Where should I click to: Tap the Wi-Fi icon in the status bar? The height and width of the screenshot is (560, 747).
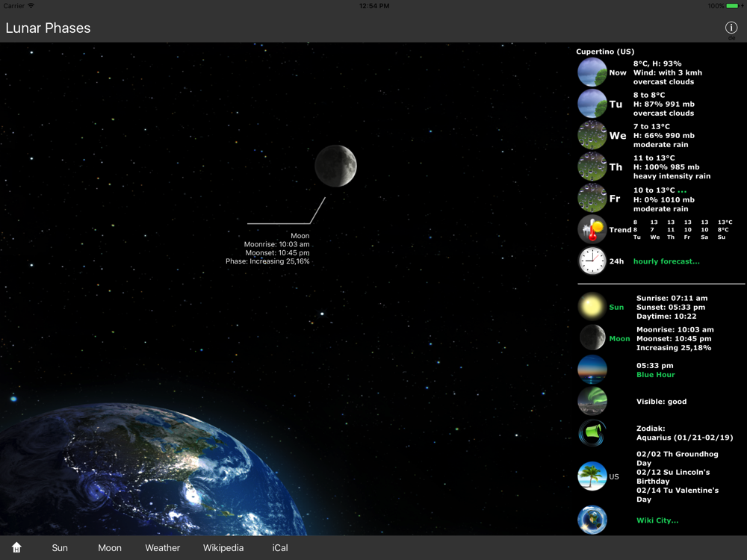pyautogui.click(x=31, y=6)
